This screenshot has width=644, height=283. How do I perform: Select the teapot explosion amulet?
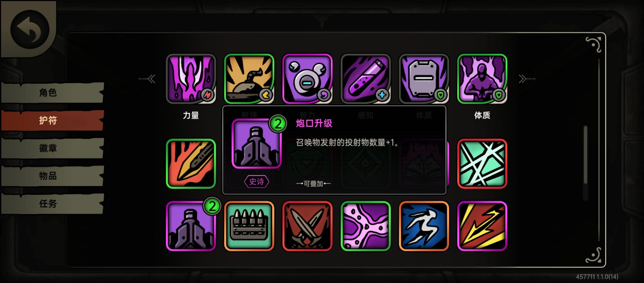click(249, 79)
